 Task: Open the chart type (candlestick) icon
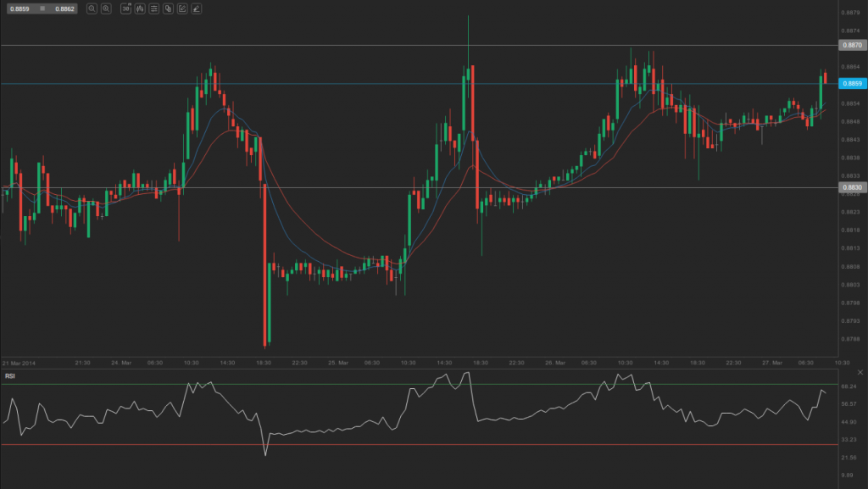(141, 8)
